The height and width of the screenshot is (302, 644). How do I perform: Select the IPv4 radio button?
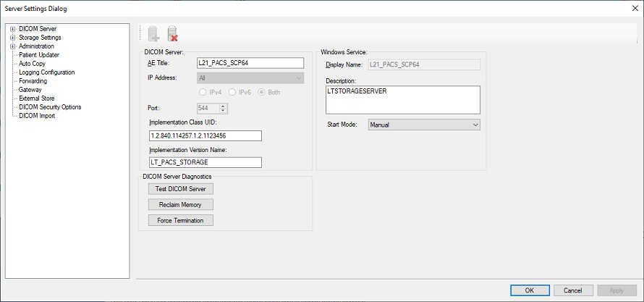coord(203,92)
